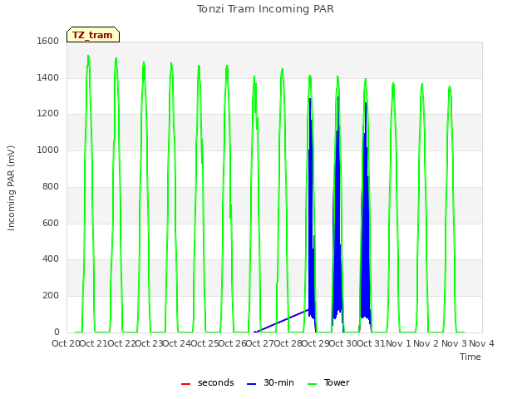Click the tallest green Tower peak near Oct 21
The width and height of the screenshot is (532, 399).
88,57
